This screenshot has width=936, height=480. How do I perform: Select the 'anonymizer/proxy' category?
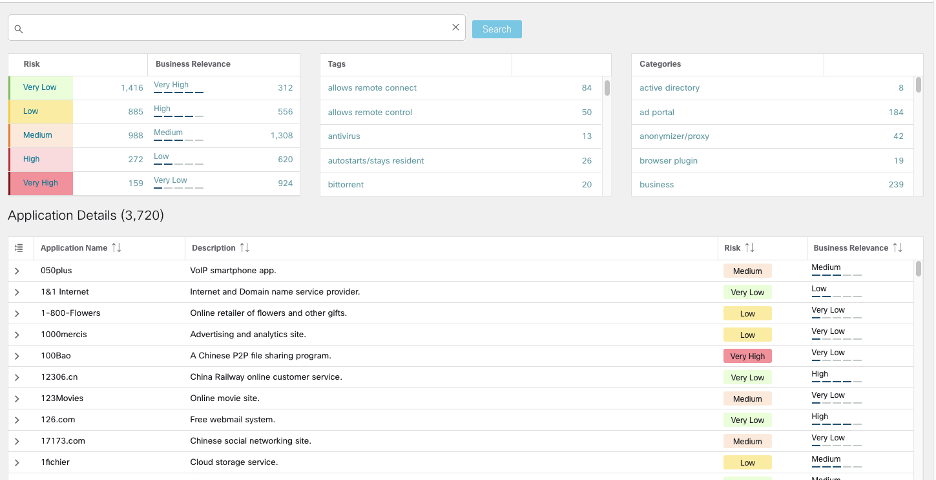pos(674,136)
